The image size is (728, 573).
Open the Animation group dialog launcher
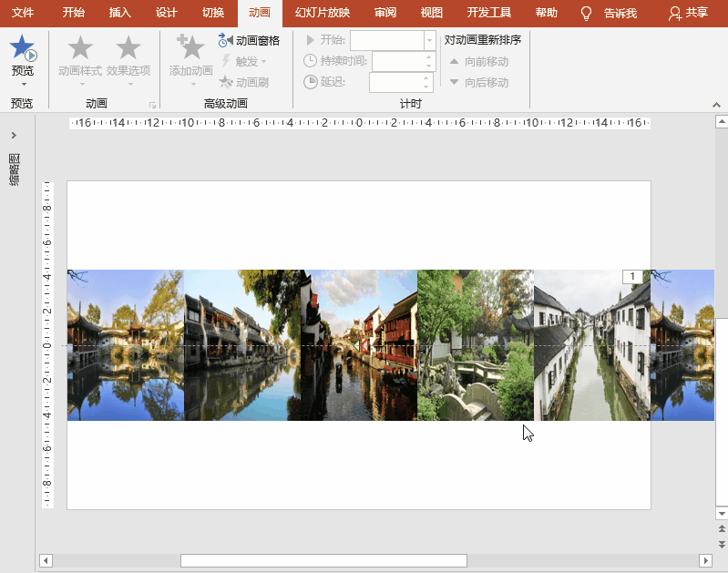(x=152, y=105)
